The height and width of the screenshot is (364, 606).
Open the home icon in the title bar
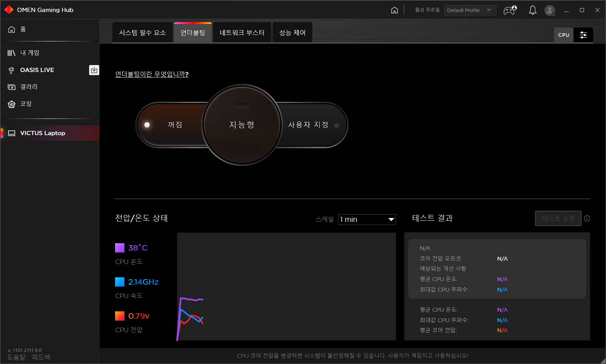(x=394, y=10)
